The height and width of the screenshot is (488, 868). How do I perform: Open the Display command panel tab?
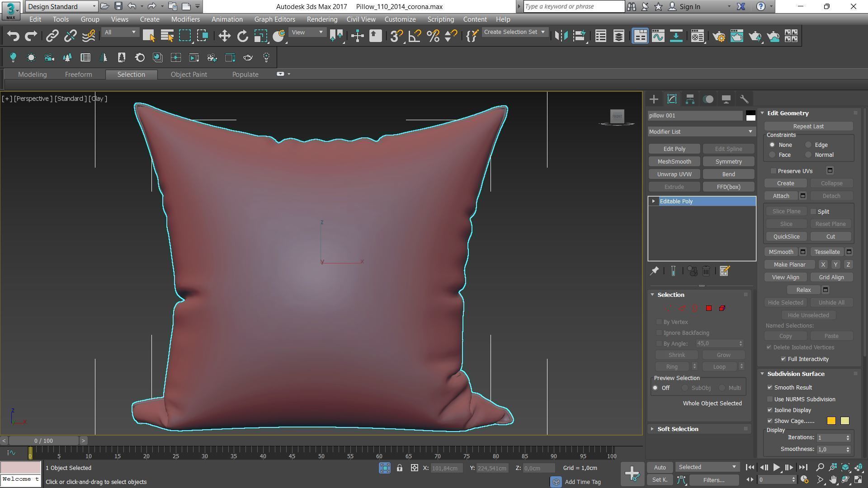click(726, 99)
